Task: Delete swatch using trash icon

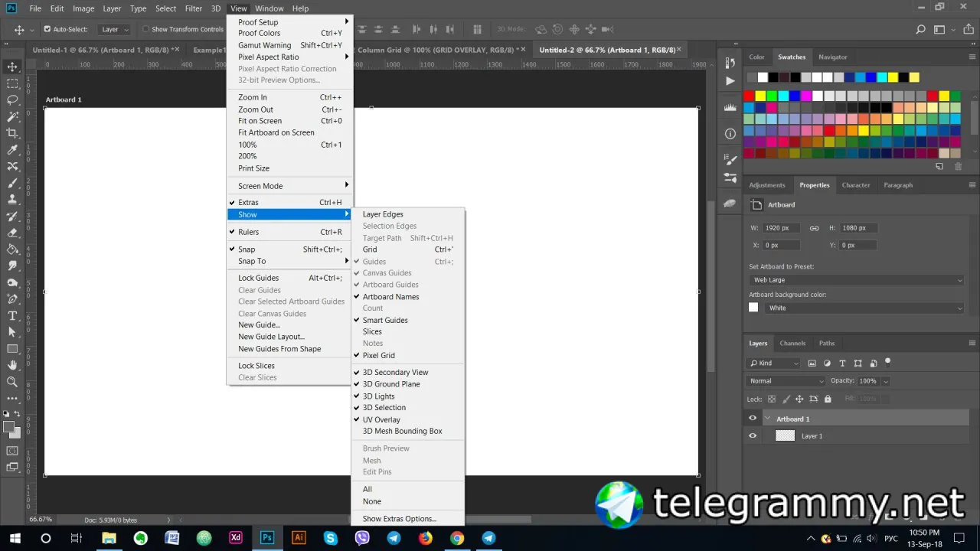Action: (957, 166)
